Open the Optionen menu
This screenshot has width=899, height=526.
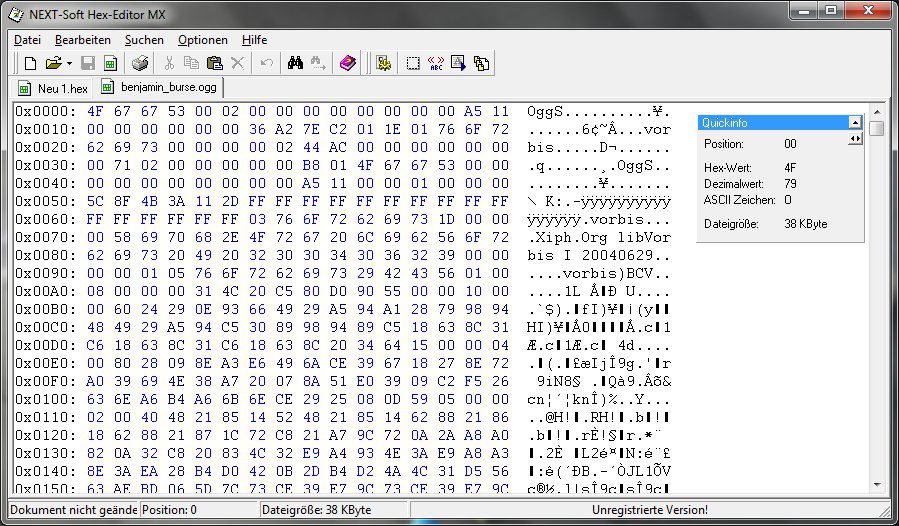(x=202, y=40)
